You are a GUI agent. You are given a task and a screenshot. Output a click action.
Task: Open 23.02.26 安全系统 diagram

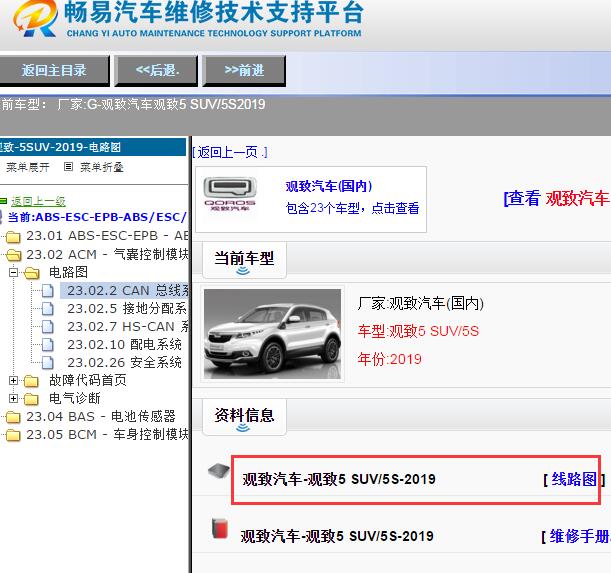(x=124, y=362)
